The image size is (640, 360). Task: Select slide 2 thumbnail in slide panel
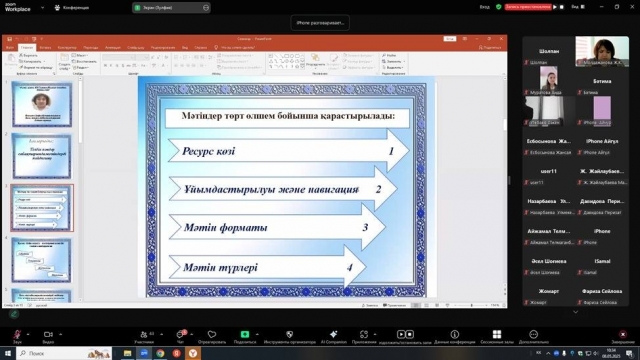click(x=42, y=156)
